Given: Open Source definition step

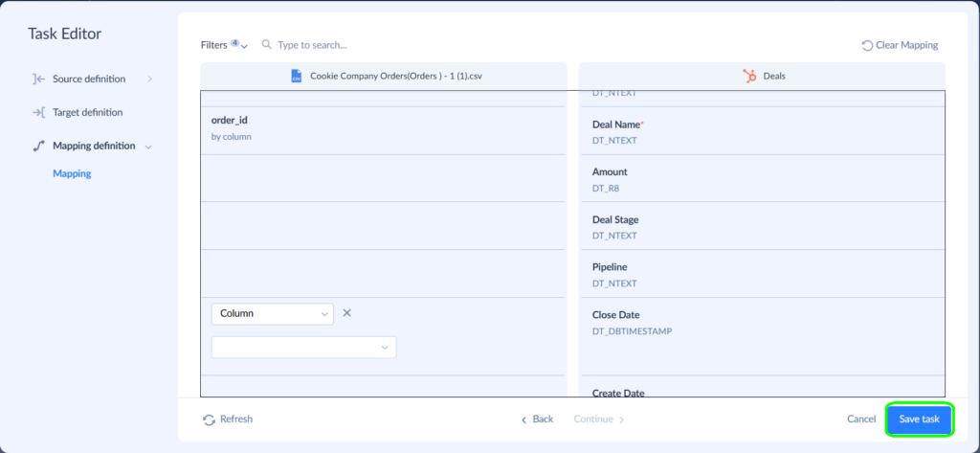Looking at the screenshot, I should click(x=89, y=79).
